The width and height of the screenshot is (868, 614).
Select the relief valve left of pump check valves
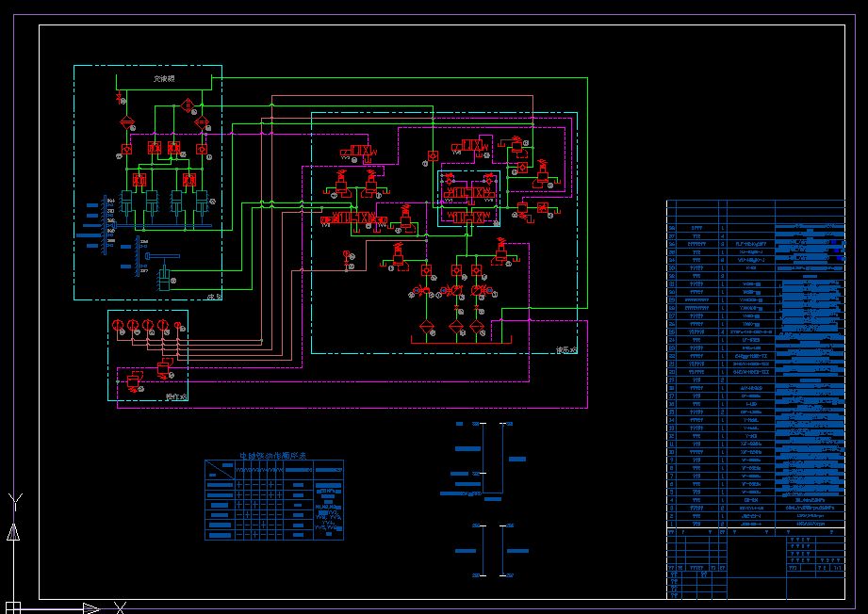(x=398, y=258)
